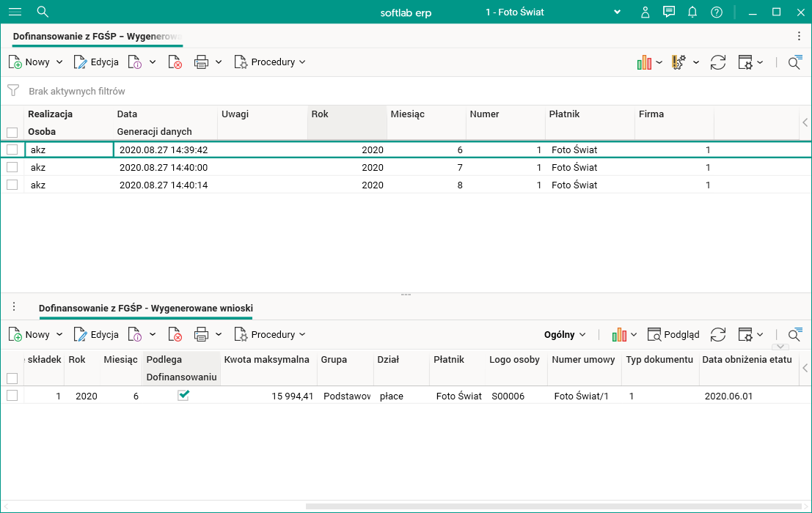The height and width of the screenshot is (513, 812).
Task: Refresh the upper table data
Action: [718, 62]
